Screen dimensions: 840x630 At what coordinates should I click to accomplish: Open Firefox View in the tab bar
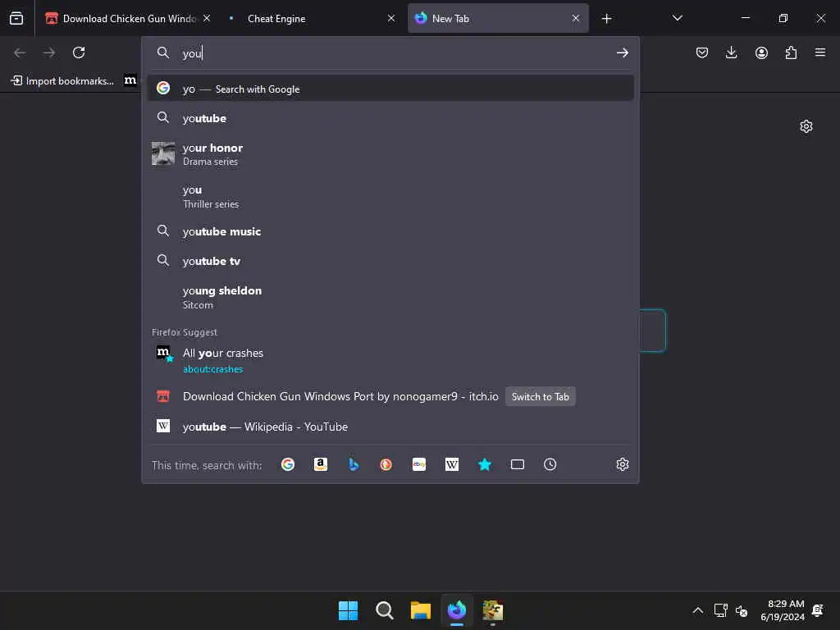click(16, 18)
